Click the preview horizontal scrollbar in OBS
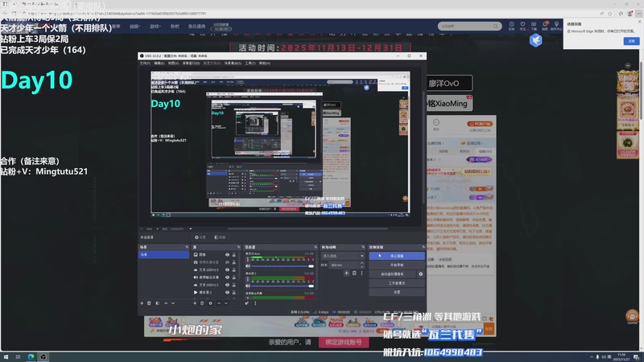 pyautogui.click(x=308, y=229)
